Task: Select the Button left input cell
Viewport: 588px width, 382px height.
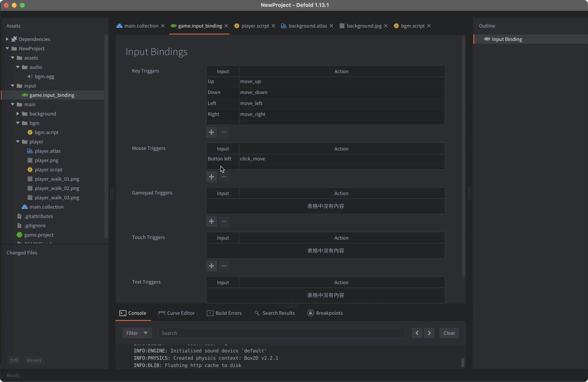Action: pyautogui.click(x=223, y=159)
